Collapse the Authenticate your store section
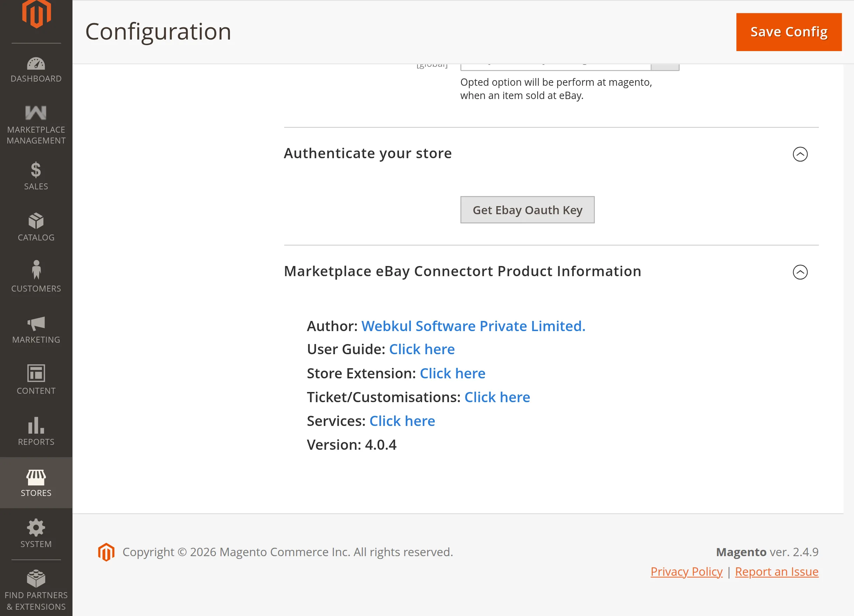Viewport: 854px width, 616px height. pos(800,154)
